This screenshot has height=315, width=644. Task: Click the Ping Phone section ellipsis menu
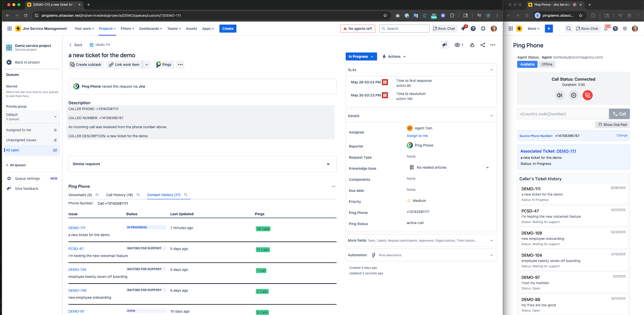tap(334, 186)
